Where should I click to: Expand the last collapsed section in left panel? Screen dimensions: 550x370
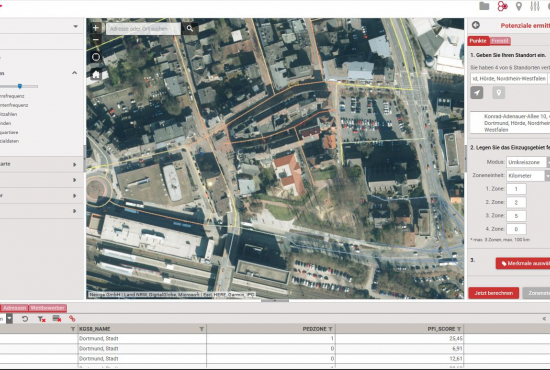click(74, 211)
